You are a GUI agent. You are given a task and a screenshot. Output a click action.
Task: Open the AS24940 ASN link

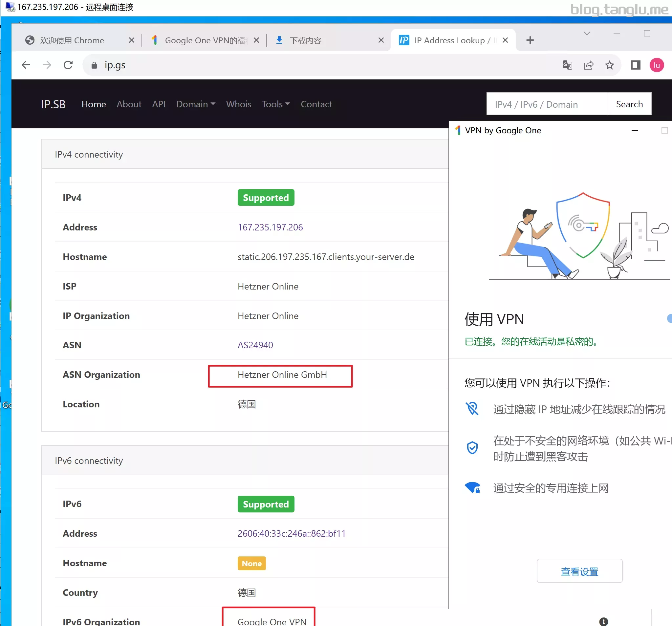pyautogui.click(x=255, y=345)
